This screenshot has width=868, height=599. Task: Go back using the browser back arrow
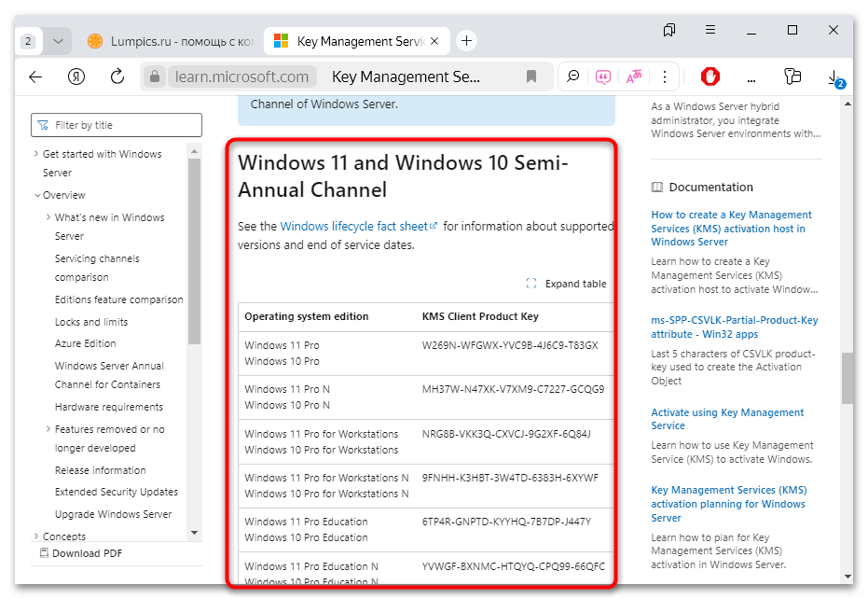pyautogui.click(x=35, y=77)
